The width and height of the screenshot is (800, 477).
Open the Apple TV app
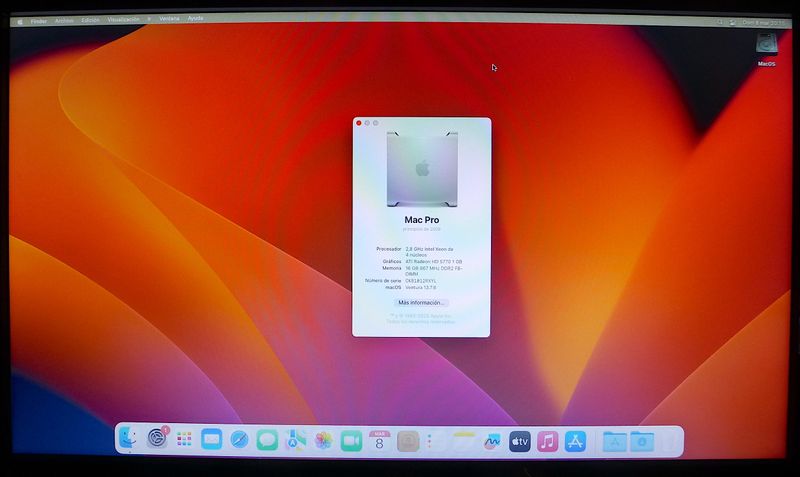(x=519, y=442)
